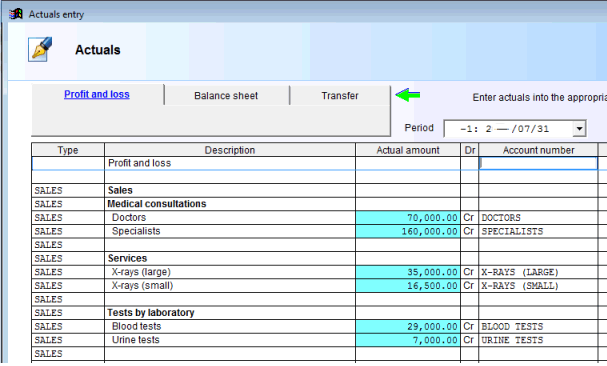This screenshot has width=607, height=366.
Task: Click the Account number column header
Action: point(538,150)
